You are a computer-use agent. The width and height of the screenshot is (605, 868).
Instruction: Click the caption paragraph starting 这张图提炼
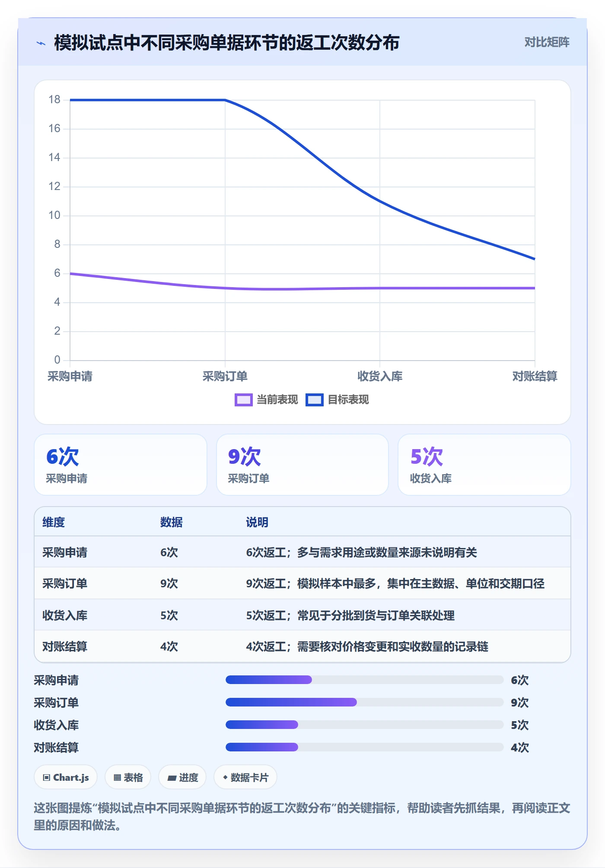(x=302, y=817)
